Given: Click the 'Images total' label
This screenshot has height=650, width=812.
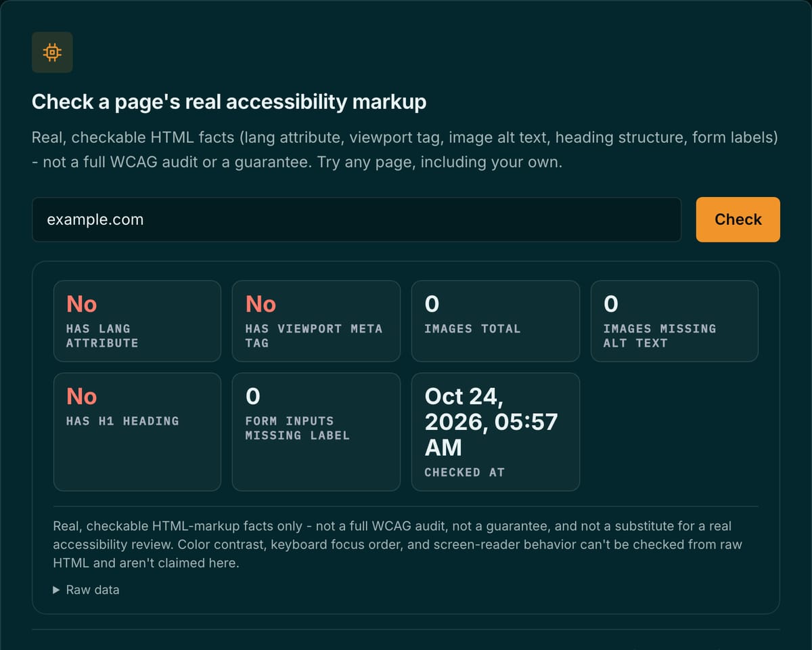Looking at the screenshot, I should coord(472,329).
